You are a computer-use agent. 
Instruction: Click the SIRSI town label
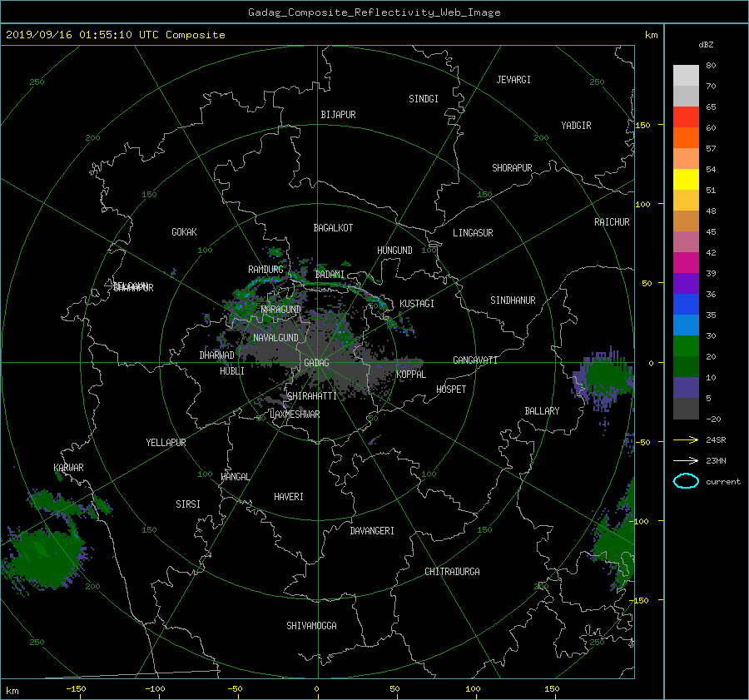pyautogui.click(x=188, y=504)
